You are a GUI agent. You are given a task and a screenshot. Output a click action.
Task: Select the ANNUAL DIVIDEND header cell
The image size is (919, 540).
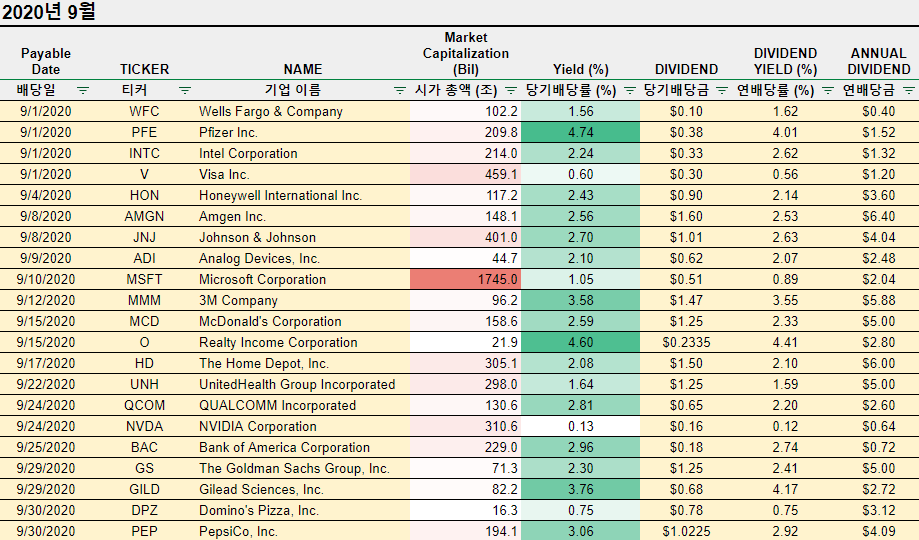(879, 61)
